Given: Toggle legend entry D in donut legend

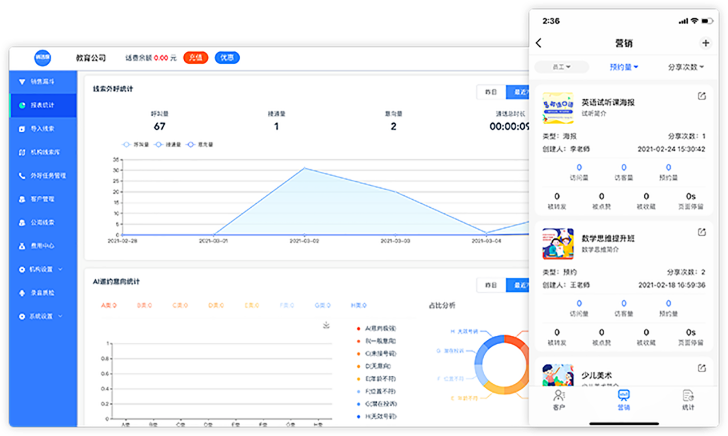Looking at the screenshot, I should [x=374, y=366].
